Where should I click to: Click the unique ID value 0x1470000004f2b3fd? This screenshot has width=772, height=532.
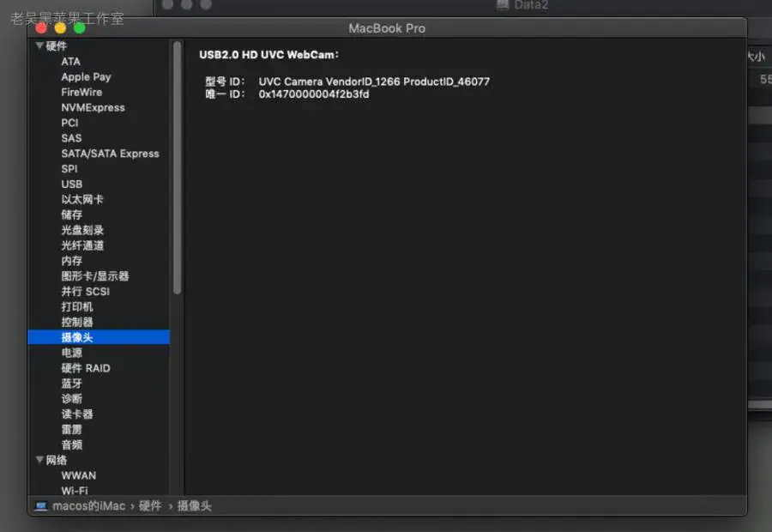click(314, 94)
